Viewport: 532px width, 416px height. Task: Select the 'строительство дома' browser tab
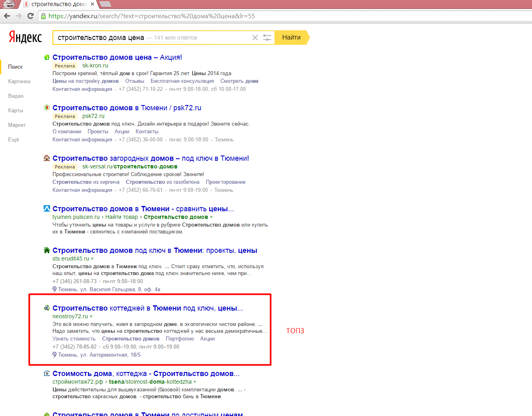pyautogui.click(x=59, y=4)
